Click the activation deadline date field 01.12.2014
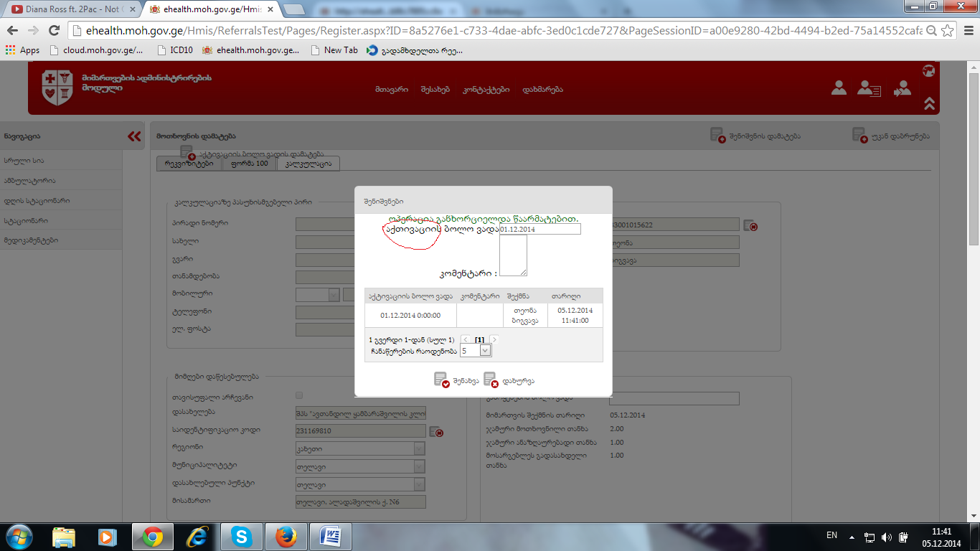Screen dimensions: 980x551 [540, 229]
